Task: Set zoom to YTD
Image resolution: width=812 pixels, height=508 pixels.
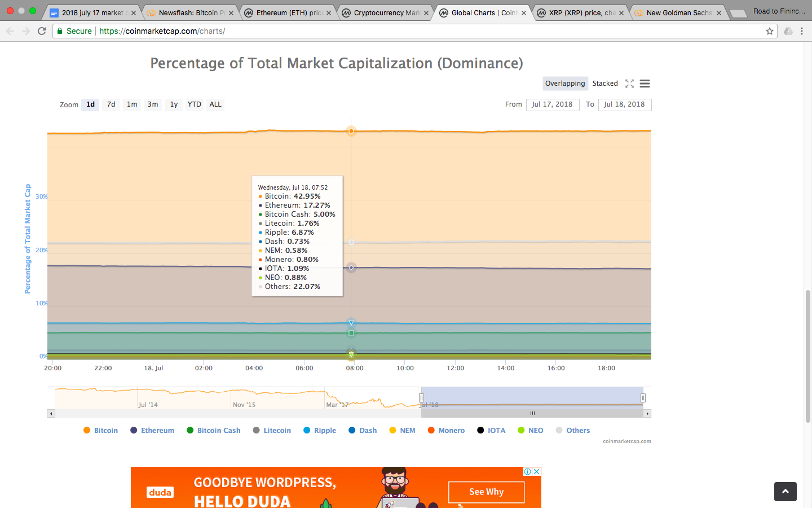Action: click(x=195, y=104)
